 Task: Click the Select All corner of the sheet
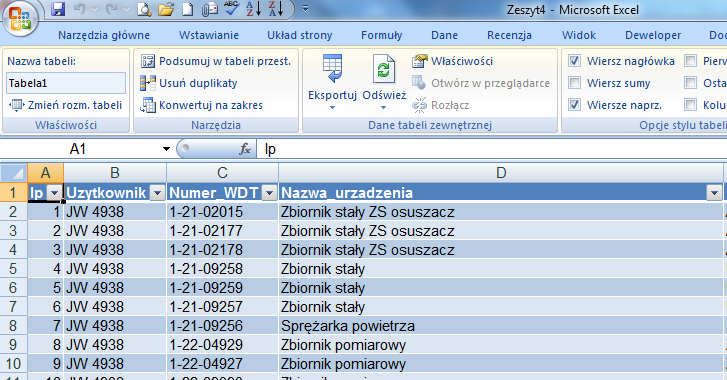click(x=13, y=173)
